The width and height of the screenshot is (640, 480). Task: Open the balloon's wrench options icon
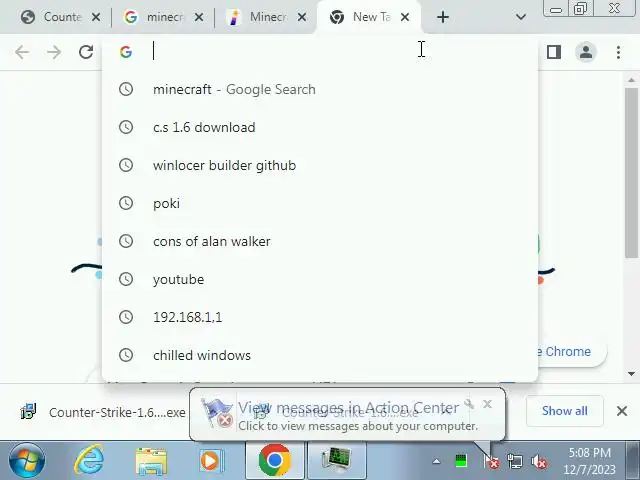click(469, 404)
